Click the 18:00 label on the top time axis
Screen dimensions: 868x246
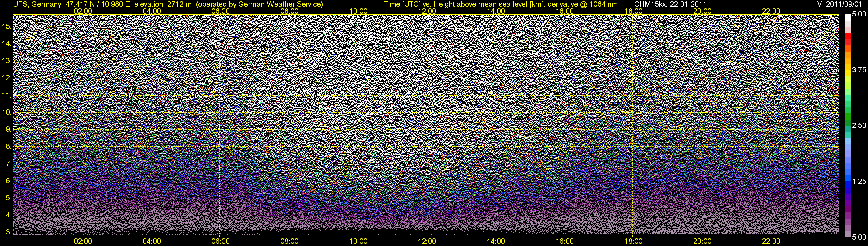point(633,11)
